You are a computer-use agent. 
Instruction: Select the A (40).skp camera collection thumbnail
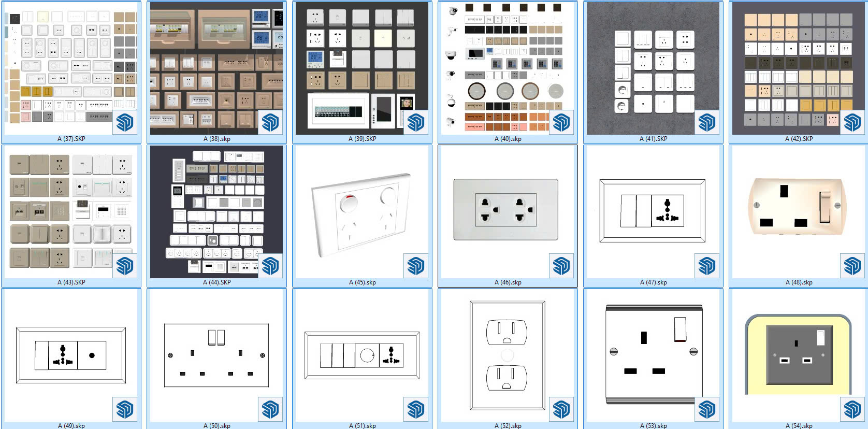tap(508, 68)
